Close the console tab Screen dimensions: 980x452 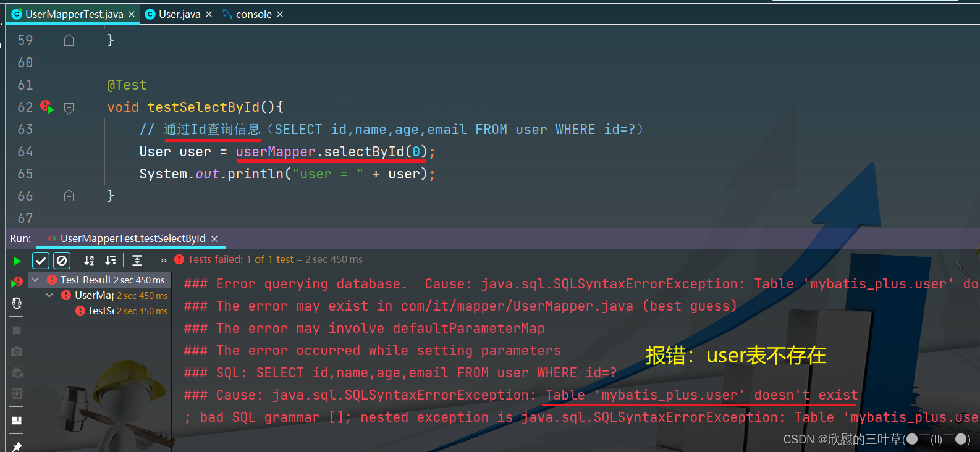[280, 14]
